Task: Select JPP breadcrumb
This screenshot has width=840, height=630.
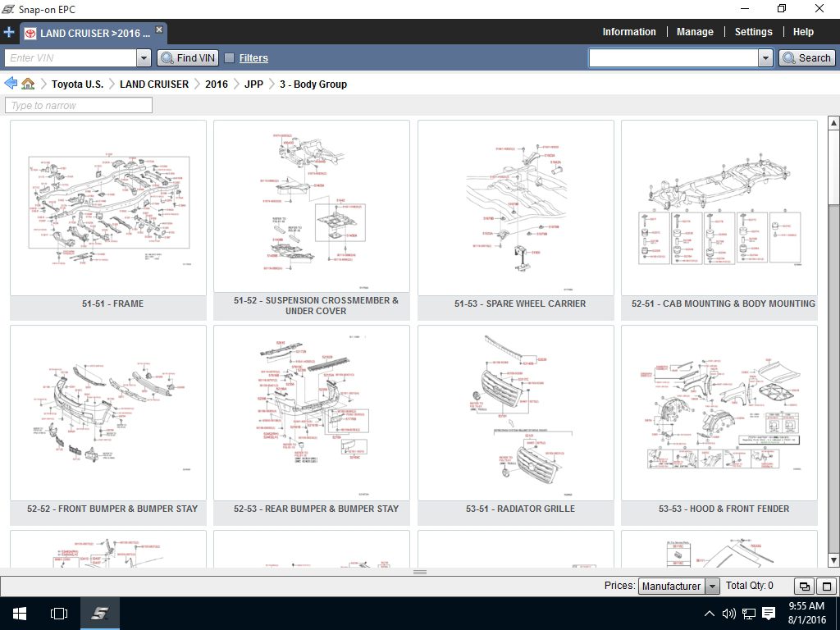Action: pyautogui.click(x=253, y=84)
